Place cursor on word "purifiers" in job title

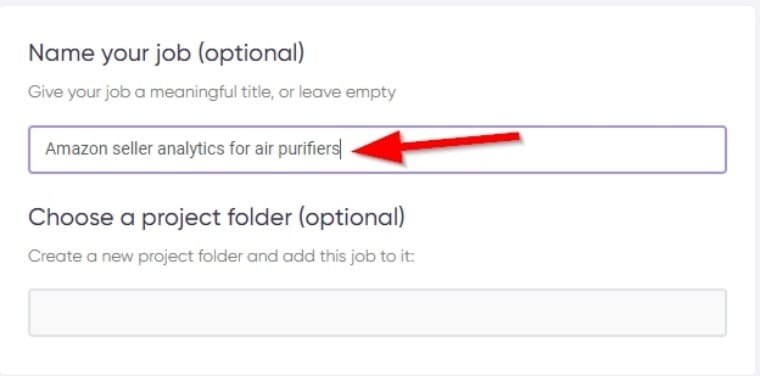click(x=309, y=149)
